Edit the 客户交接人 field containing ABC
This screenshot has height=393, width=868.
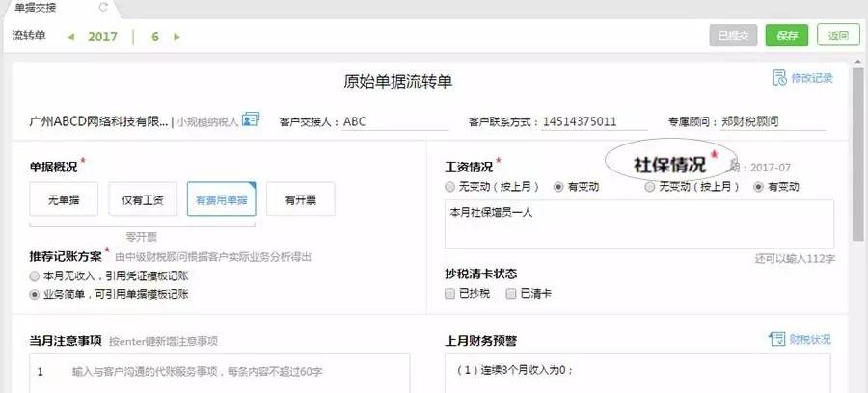[394, 121]
